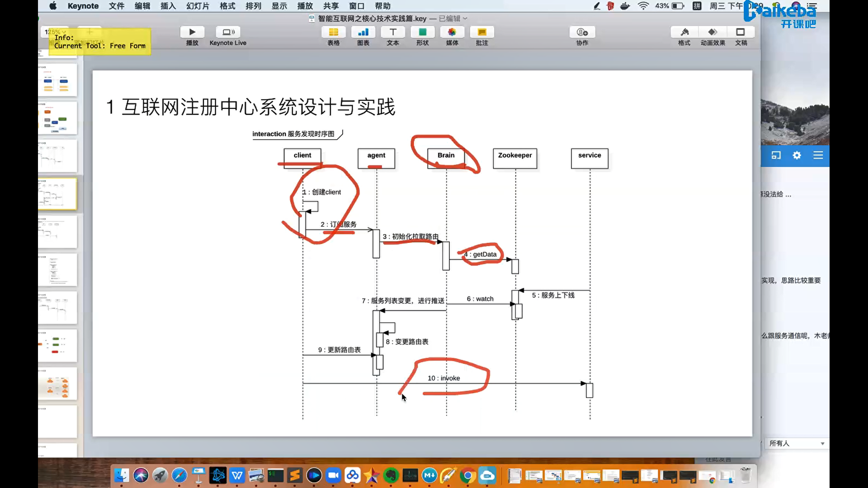This screenshot has width=868, height=488.
Task: Insert a chart with the 图表 icon
Action: tap(363, 33)
